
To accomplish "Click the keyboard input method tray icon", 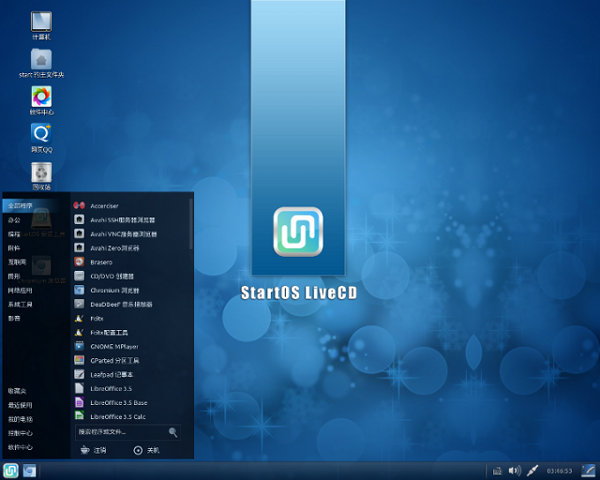I will (x=497, y=470).
